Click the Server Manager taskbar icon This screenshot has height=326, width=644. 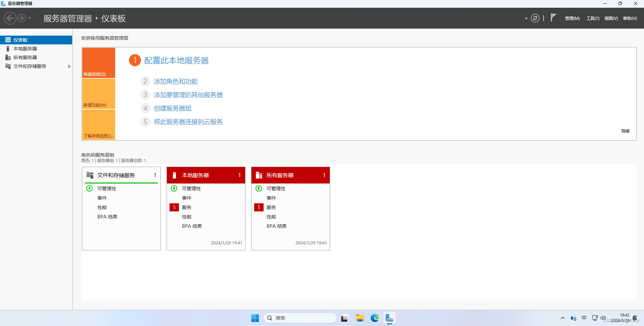tap(389, 318)
